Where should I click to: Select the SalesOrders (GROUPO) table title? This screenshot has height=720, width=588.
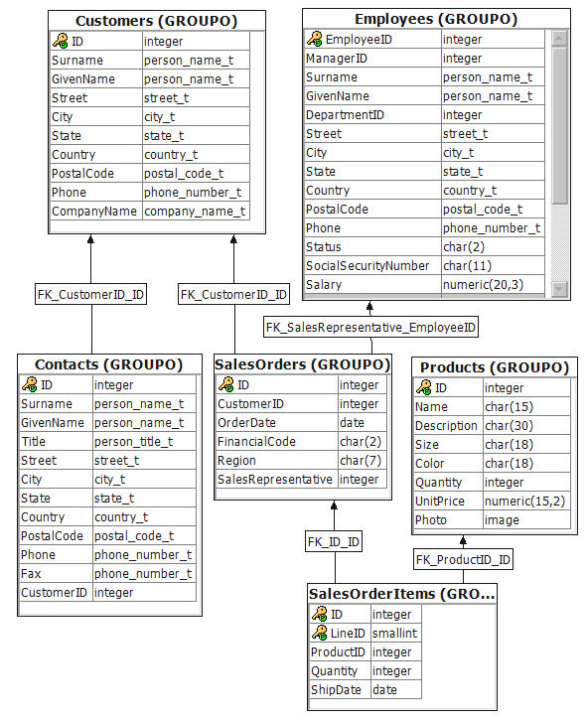click(x=303, y=364)
